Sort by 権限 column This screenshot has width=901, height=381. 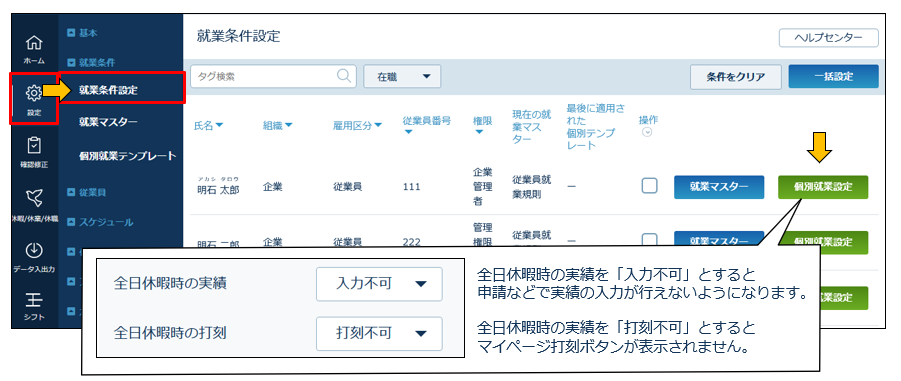(x=482, y=125)
